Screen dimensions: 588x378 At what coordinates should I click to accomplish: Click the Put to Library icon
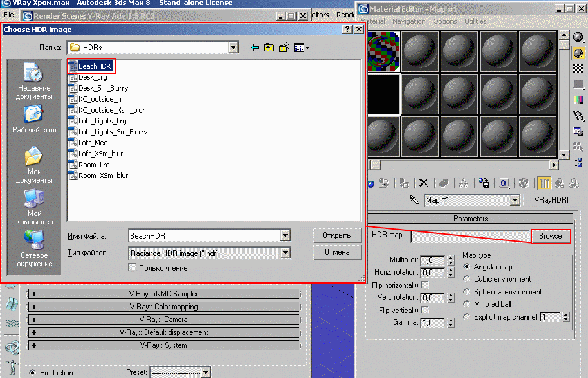pos(484,183)
